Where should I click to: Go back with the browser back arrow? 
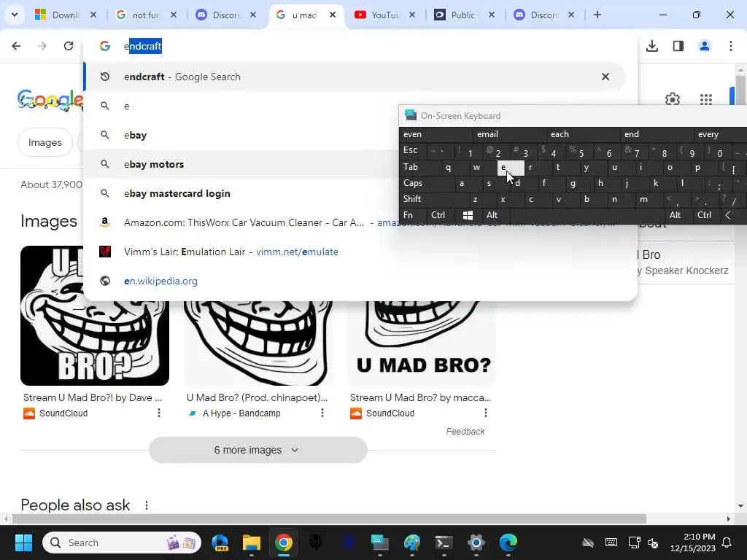pyautogui.click(x=16, y=46)
